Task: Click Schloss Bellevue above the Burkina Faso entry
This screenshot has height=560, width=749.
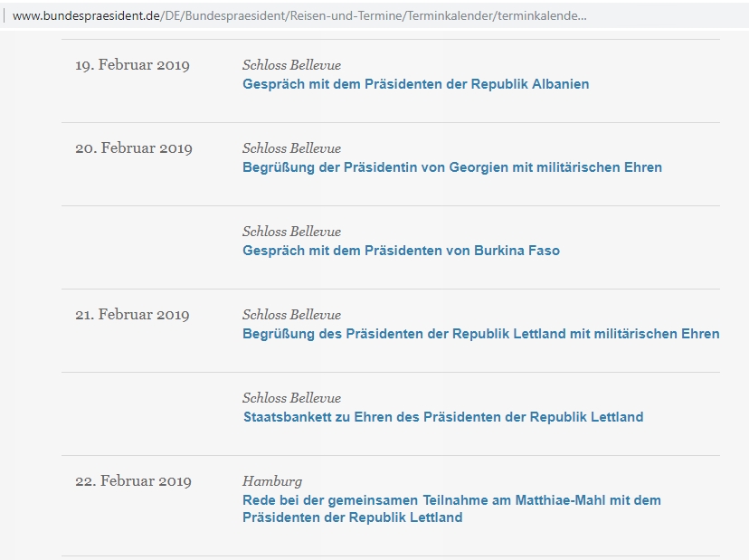Action: point(291,232)
